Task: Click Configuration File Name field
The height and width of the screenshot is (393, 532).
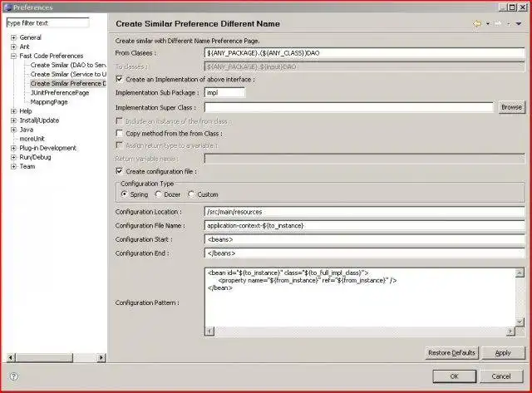Action: click(x=364, y=225)
